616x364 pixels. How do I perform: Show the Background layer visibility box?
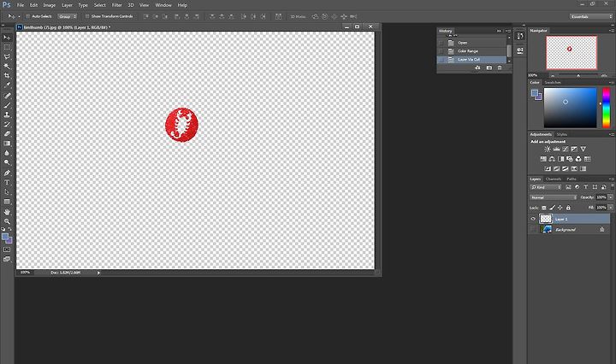coord(533,230)
